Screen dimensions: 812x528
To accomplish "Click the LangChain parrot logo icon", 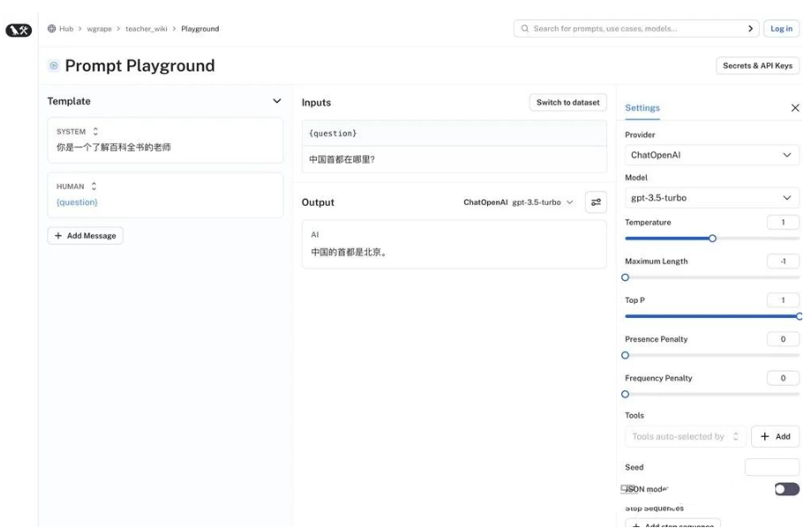I will tap(19, 31).
